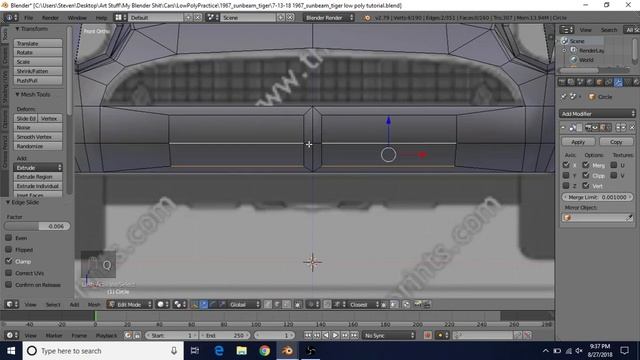Viewport: 640px width, 360px height.
Task: Open the Edit Mode dropdown
Action: click(130, 304)
